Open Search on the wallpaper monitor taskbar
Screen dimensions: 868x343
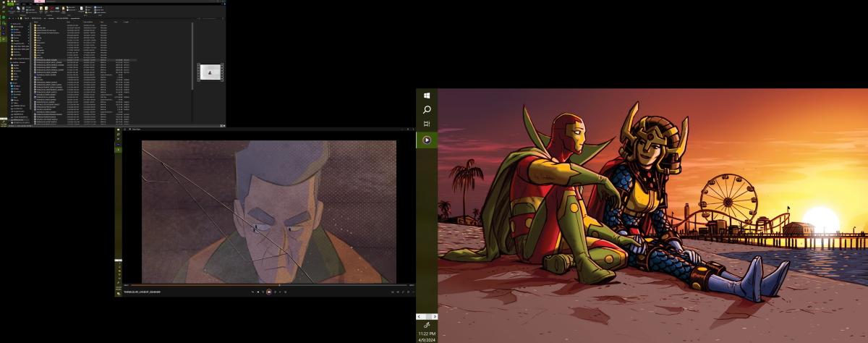pyautogui.click(x=427, y=109)
